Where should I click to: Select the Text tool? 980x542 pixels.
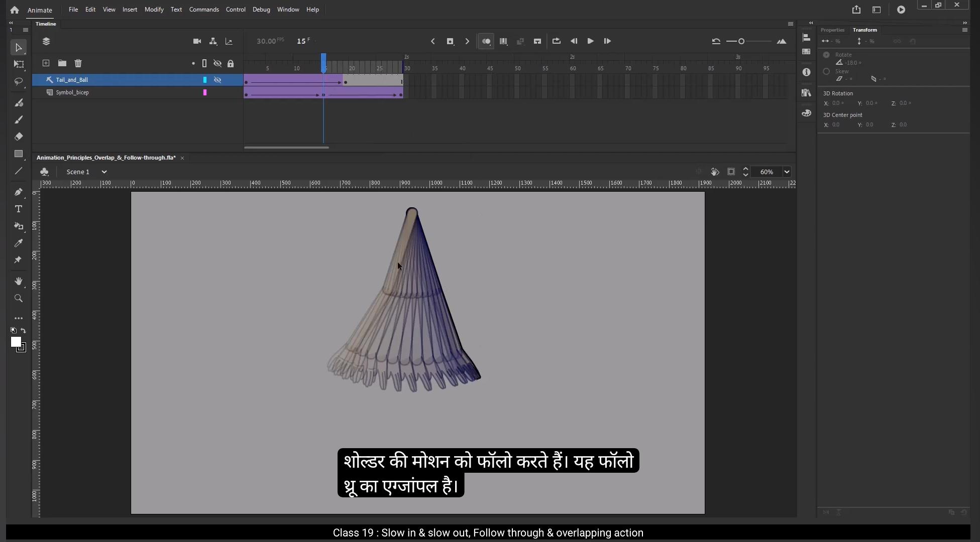19,209
